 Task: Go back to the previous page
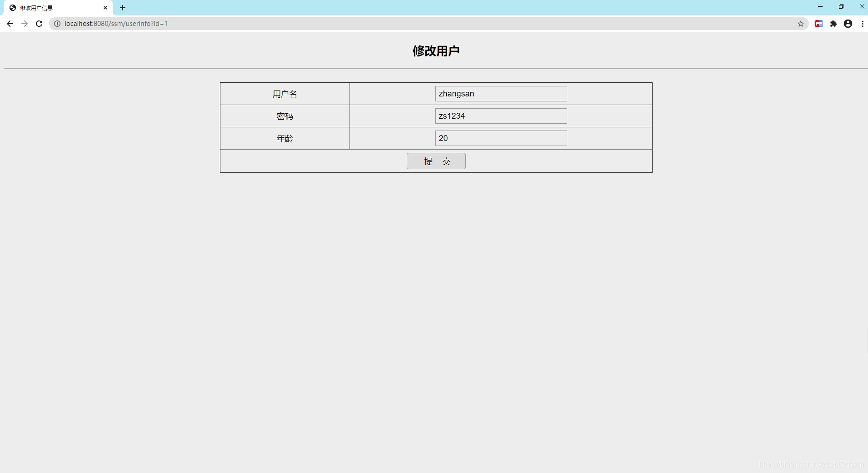pyautogui.click(x=10, y=24)
